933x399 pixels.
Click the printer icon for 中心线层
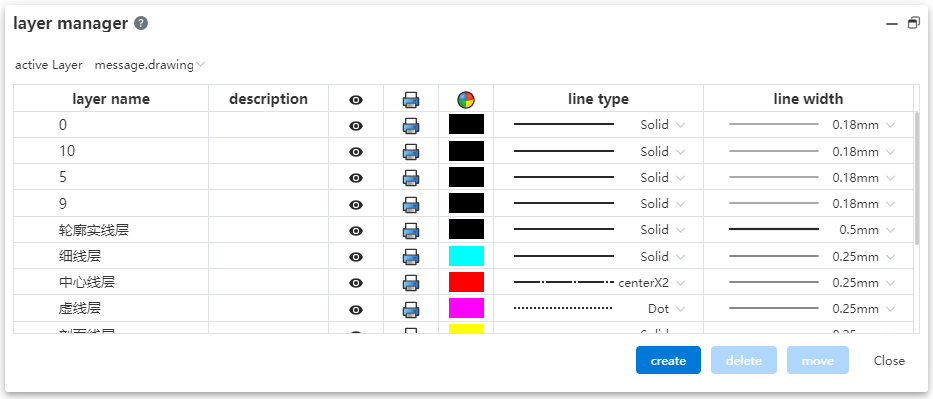tap(411, 282)
